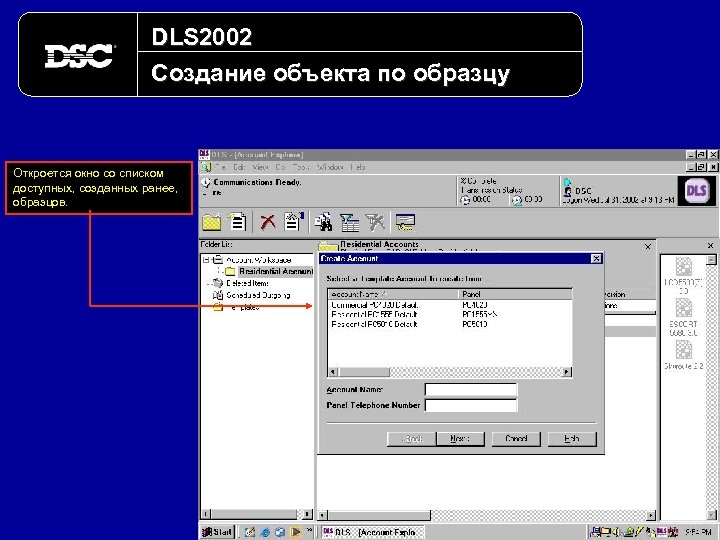
Task: Focus the Panel Telephone Number field
Action: click(x=471, y=405)
